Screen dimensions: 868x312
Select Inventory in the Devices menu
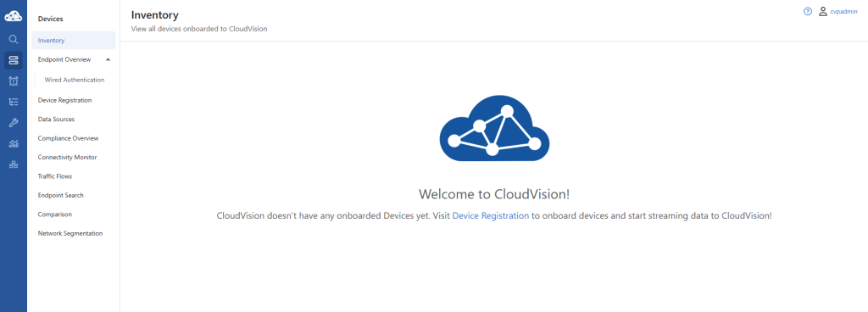(x=74, y=41)
